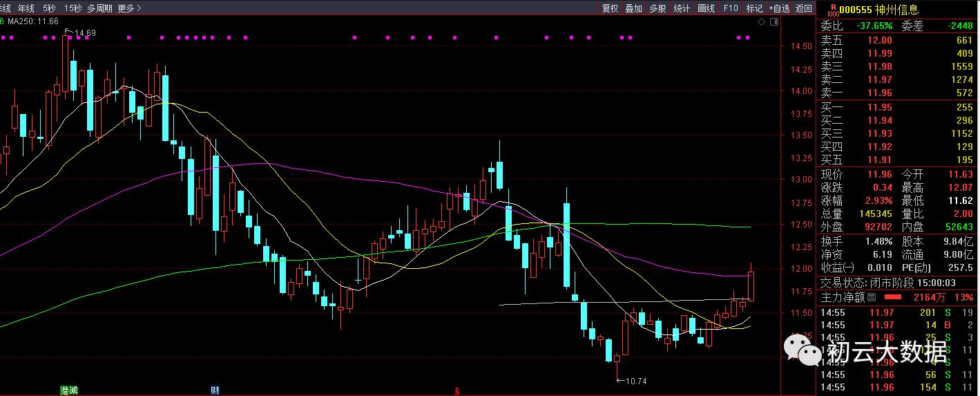Image resolution: width=980 pixels, height=396 pixels.
Task: Click the 卖五 price 12.00
Action: (x=880, y=40)
